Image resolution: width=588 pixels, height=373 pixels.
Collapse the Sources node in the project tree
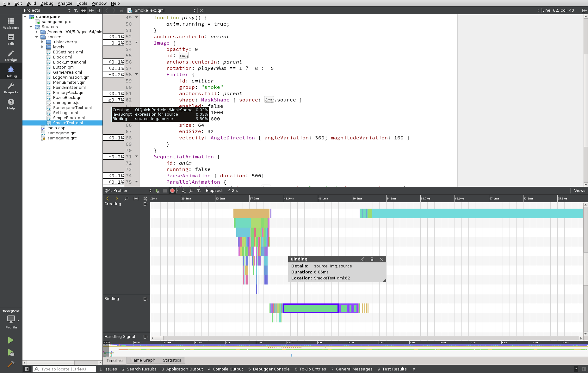[x=31, y=27]
